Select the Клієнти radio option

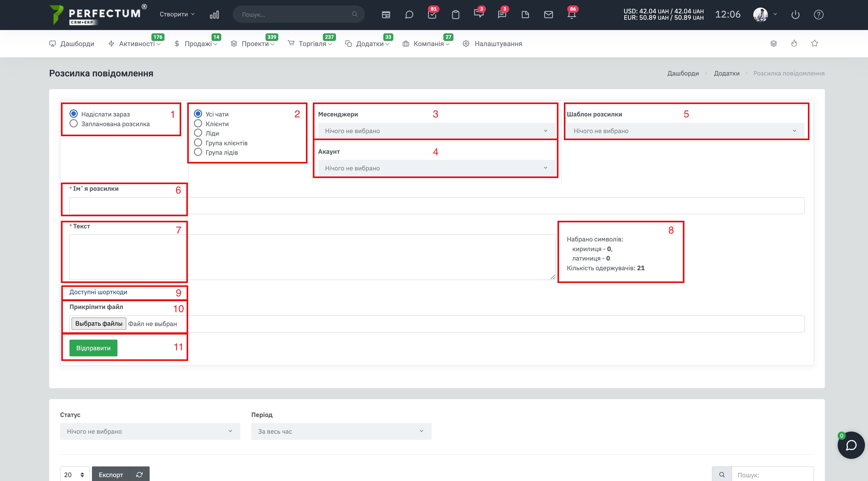(x=198, y=123)
